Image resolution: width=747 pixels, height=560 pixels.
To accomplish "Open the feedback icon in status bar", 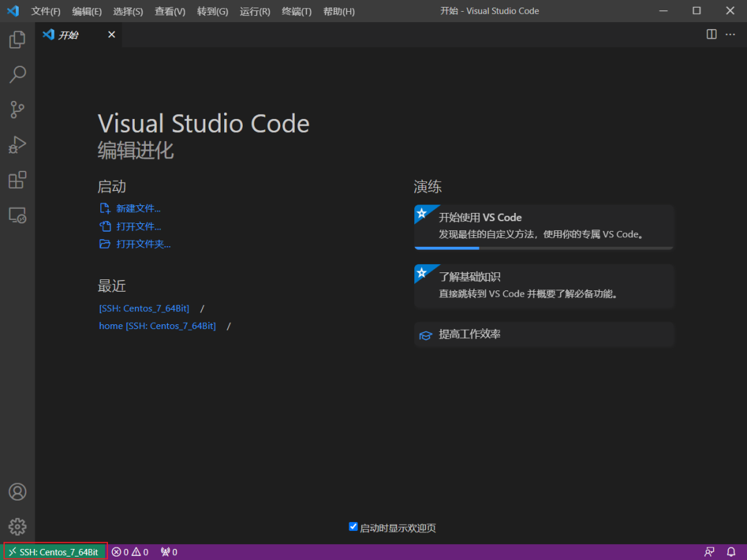I will click(x=709, y=552).
